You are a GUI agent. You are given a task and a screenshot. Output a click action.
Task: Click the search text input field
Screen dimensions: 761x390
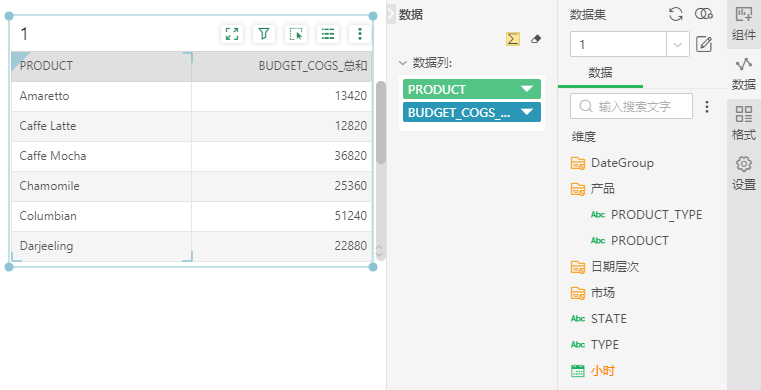[x=631, y=106]
